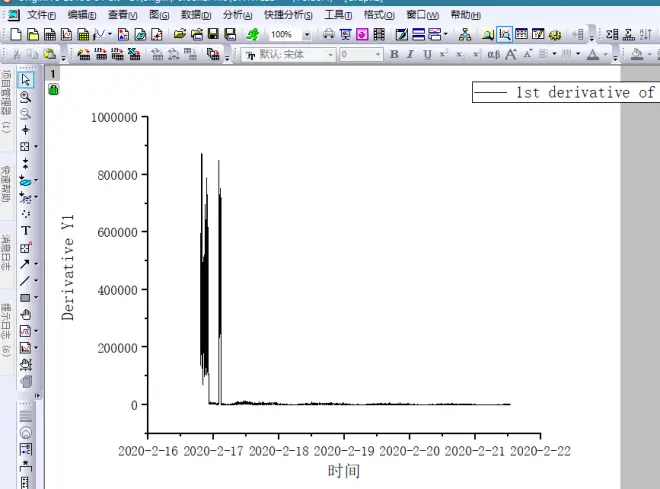Select the Pan hand tool

point(25,314)
